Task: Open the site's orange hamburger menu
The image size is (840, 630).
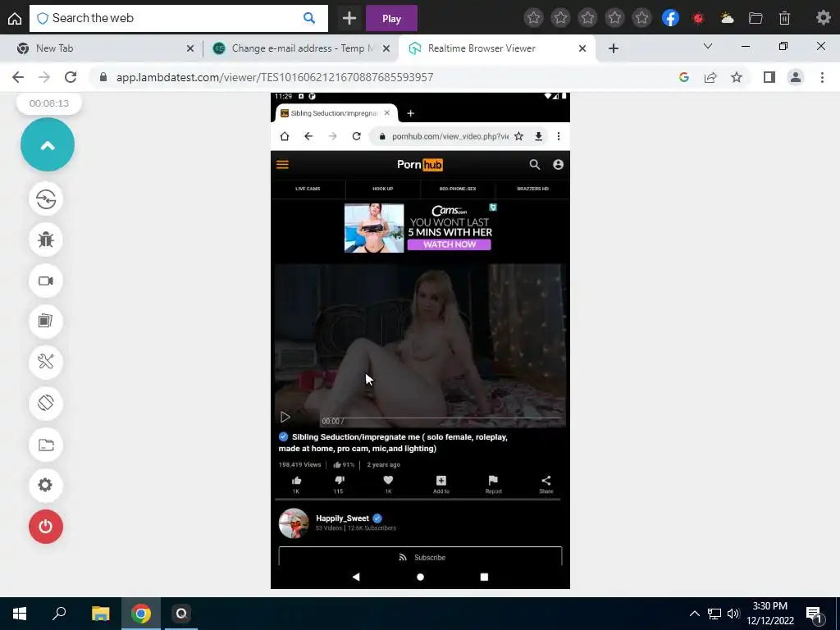Action: pos(282,164)
